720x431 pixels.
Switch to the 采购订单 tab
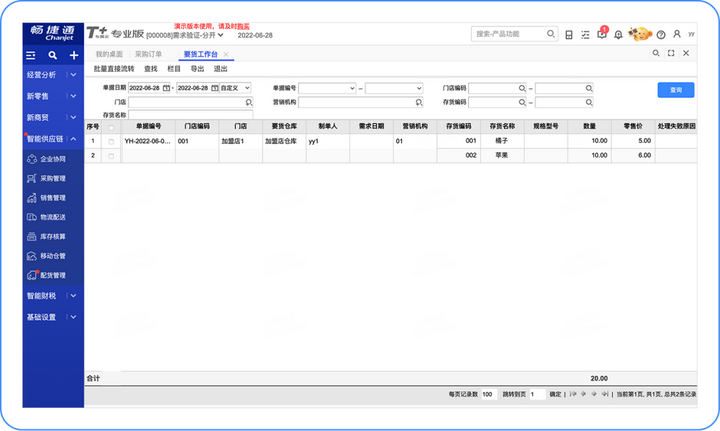(148, 54)
